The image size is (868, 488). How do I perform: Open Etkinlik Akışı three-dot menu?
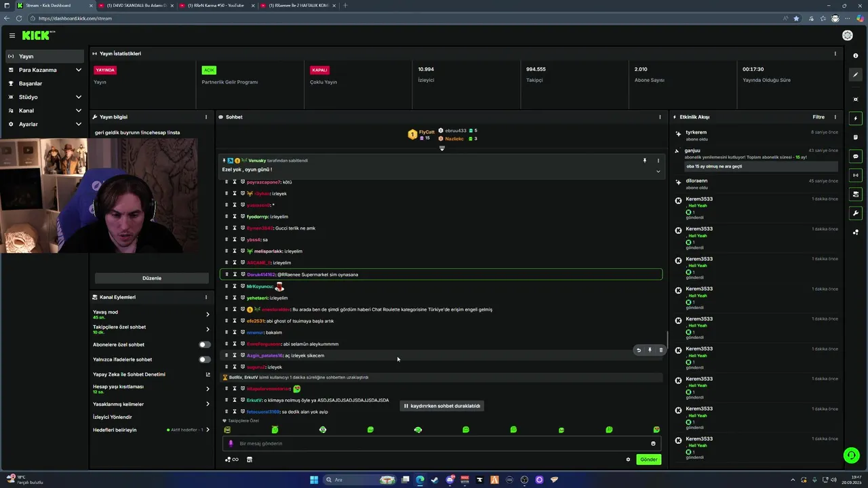coord(835,117)
